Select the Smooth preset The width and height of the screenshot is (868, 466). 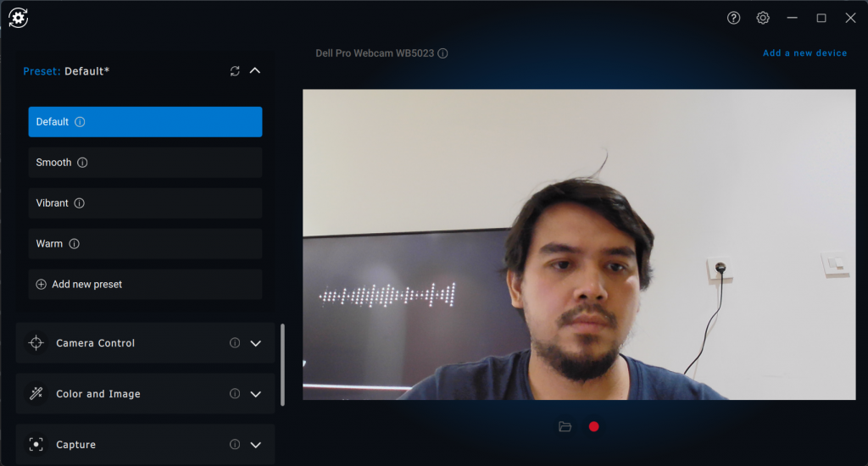[145, 162]
